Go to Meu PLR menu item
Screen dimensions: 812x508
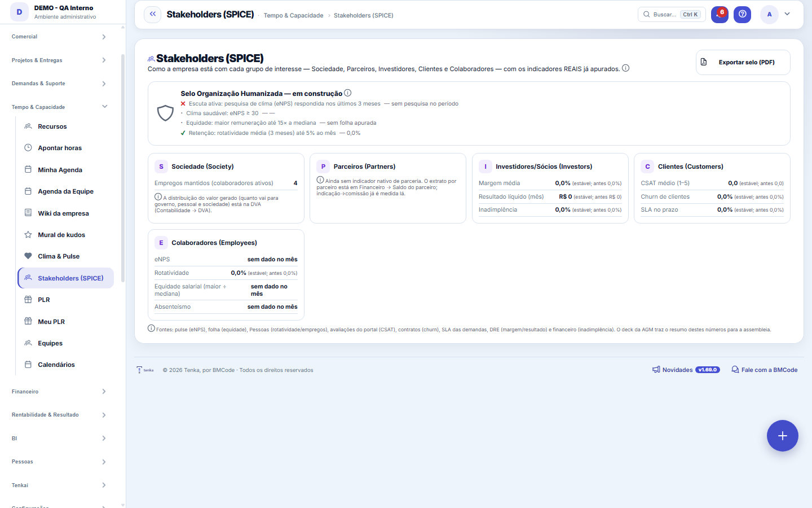click(65, 322)
